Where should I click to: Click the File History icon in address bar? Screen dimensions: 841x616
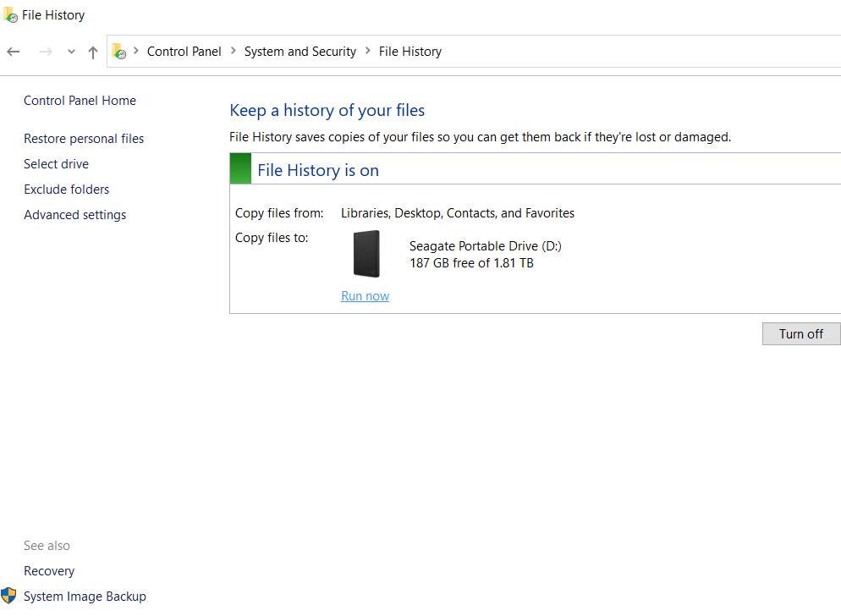(119, 52)
